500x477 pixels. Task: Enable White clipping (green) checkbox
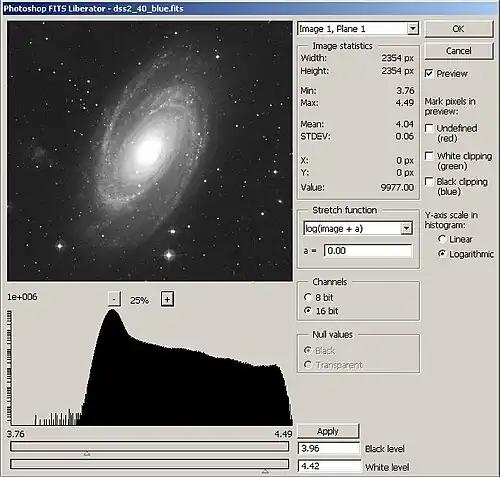pos(429,156)
